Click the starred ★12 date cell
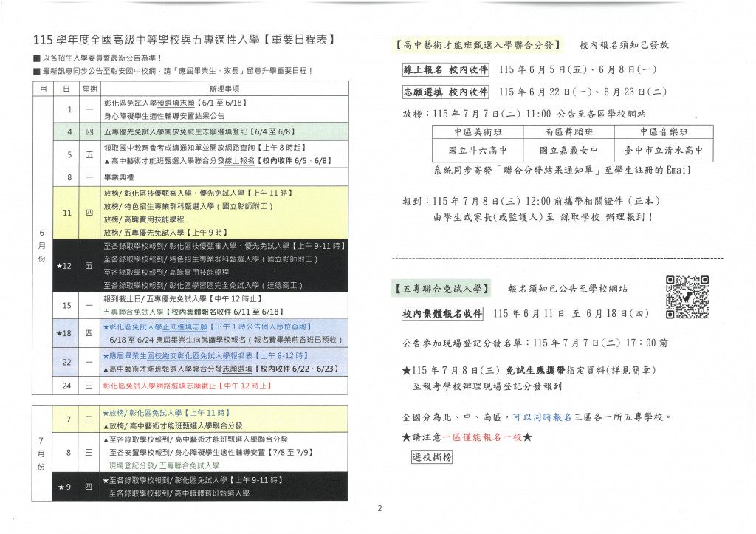Screen dimensions: 756x534 [65, 266]
